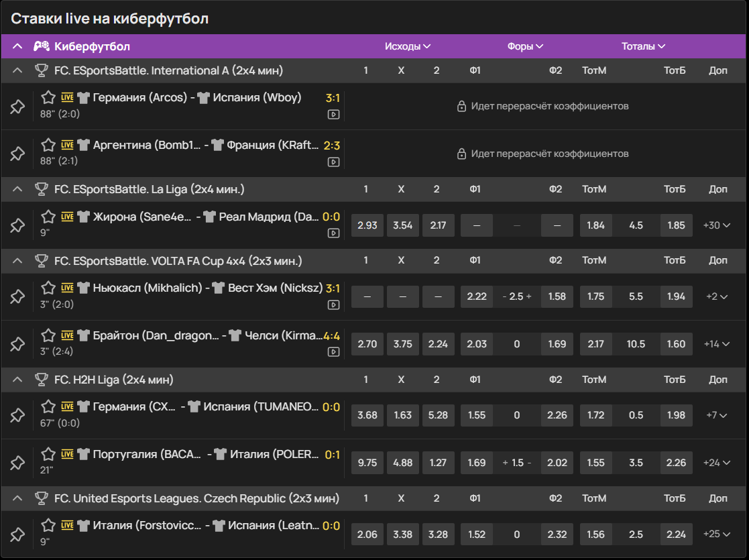Viewport: 749px width, 560px height.
Task: Open video stream for Жирона vs Реал Мадрид
Action: (333, 233)
